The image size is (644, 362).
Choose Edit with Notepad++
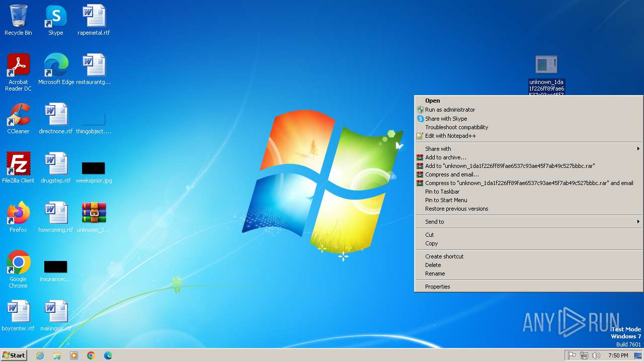528,136
